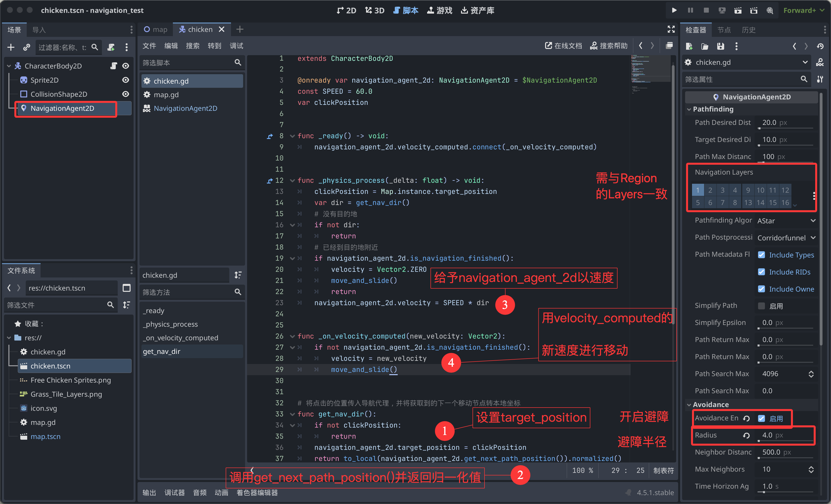Enable the Simplify Path checkbox

pos(761,306)
